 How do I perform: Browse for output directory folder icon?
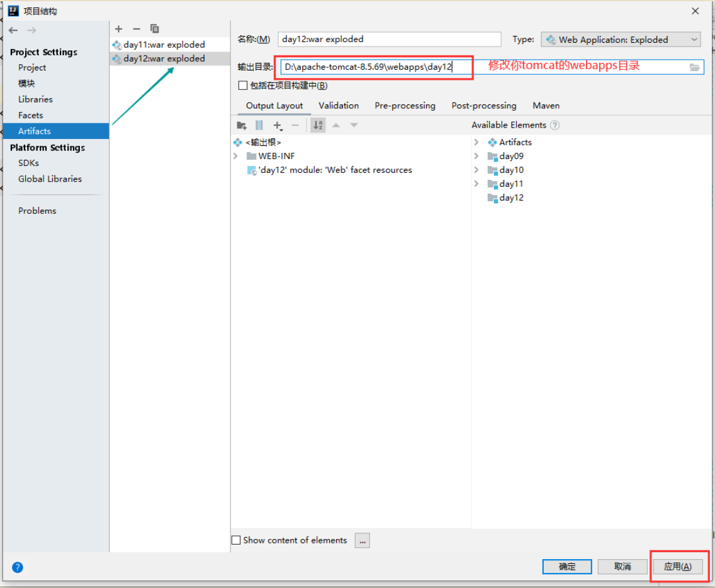[x=694, y=67]
